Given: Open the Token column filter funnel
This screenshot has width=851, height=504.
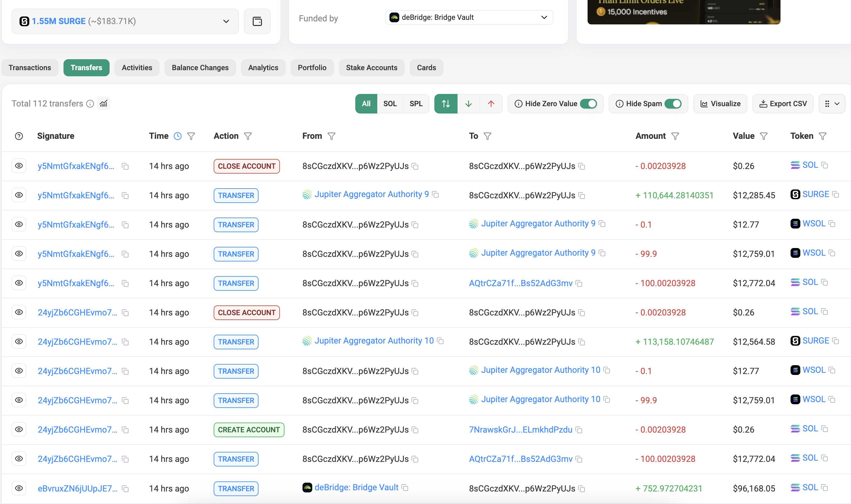Looking at the screenshot, I should click(x=823, y=136).
